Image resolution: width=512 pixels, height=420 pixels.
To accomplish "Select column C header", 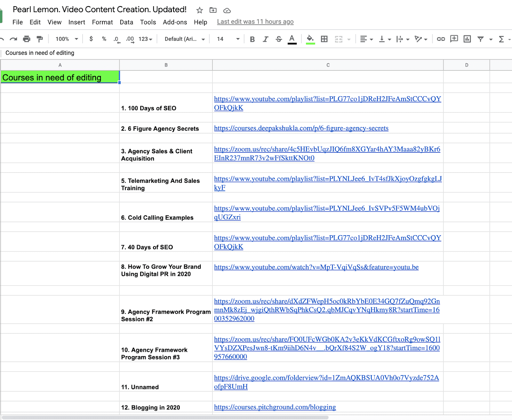I will [328, 65].
